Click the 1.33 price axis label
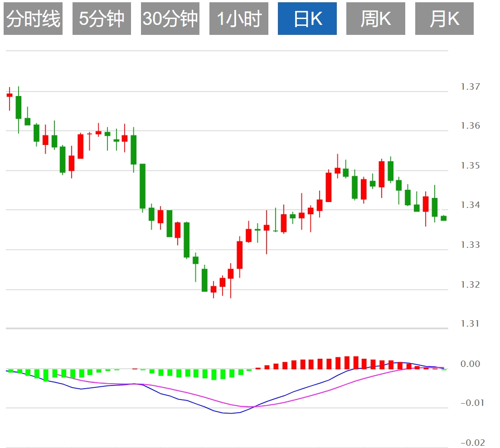The image size is (500, 448). coord(470,245)
